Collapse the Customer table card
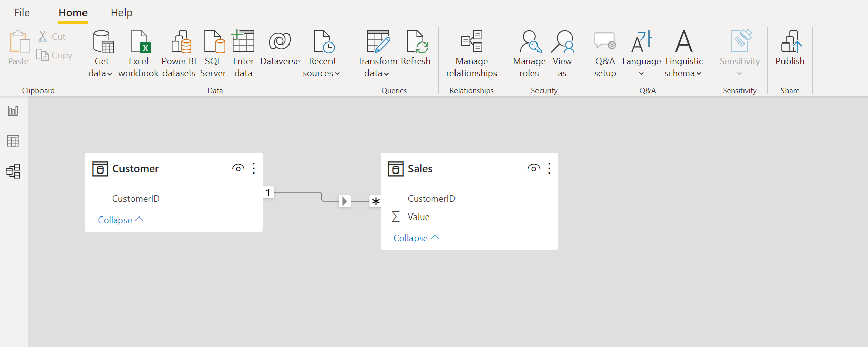This screenshot has width=868, height=347. click(120, 220)
